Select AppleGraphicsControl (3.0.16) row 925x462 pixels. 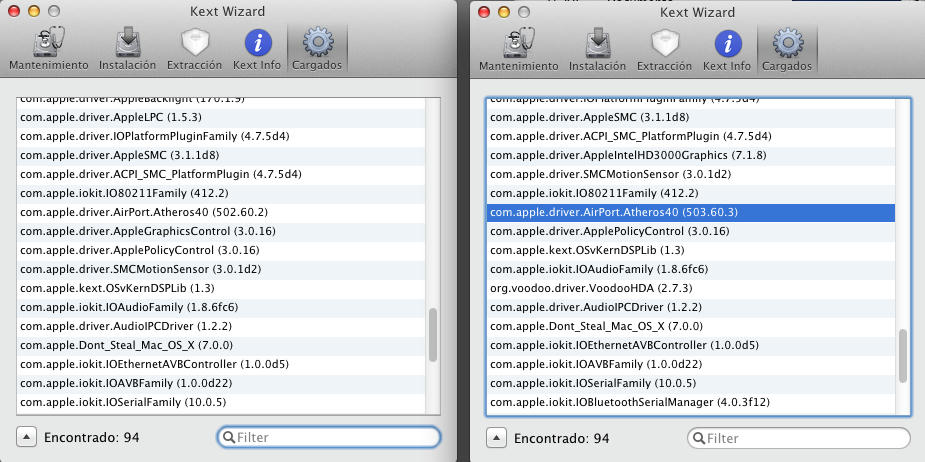221,231
